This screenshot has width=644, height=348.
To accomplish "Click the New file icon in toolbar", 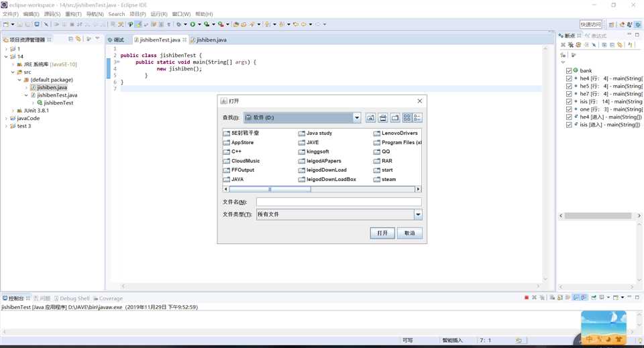I will pyautogui.click(x=6, y=24).
